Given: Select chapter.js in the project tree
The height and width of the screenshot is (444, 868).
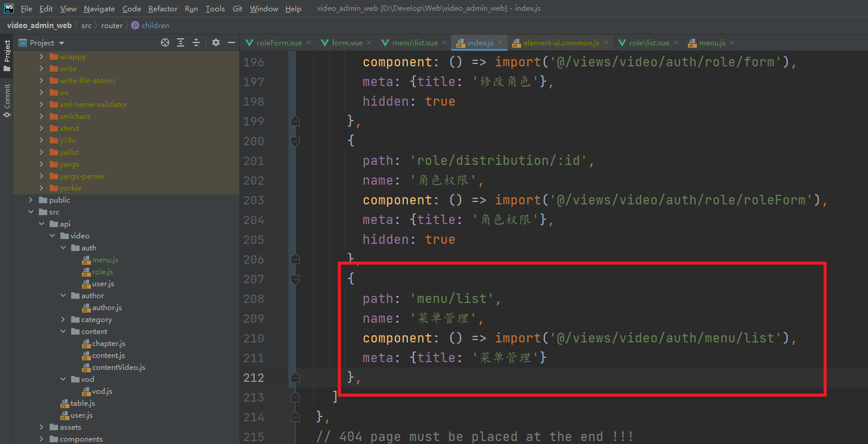Looking at the screenshot, I should pos(109,344).
